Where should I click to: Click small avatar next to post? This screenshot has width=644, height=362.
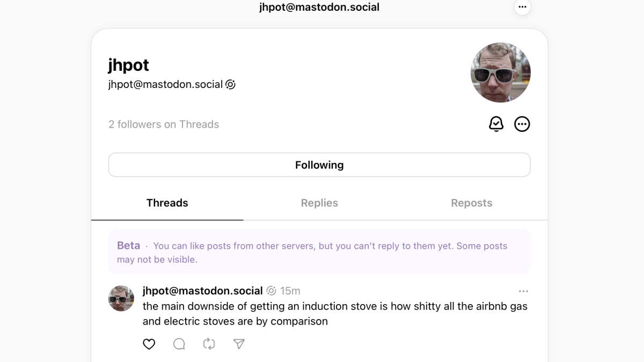coord(121,298)
